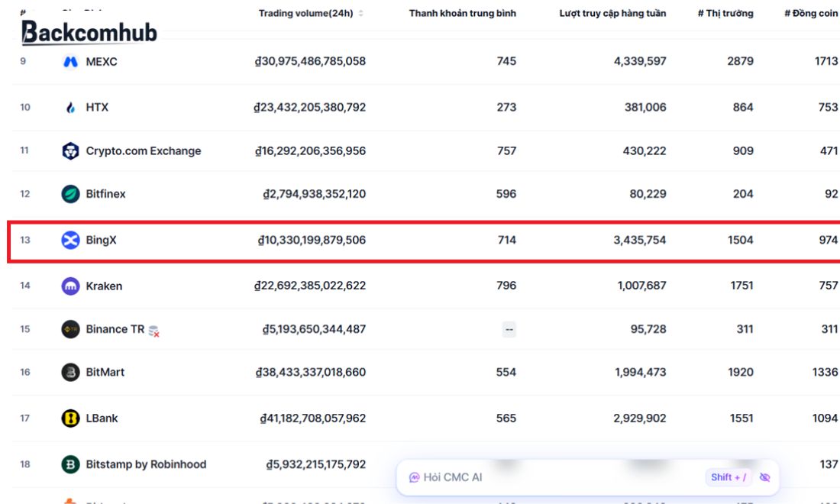Click the # Đồng coin column header
The height and width of the screenshot is (504, 840).
point(810,14)
